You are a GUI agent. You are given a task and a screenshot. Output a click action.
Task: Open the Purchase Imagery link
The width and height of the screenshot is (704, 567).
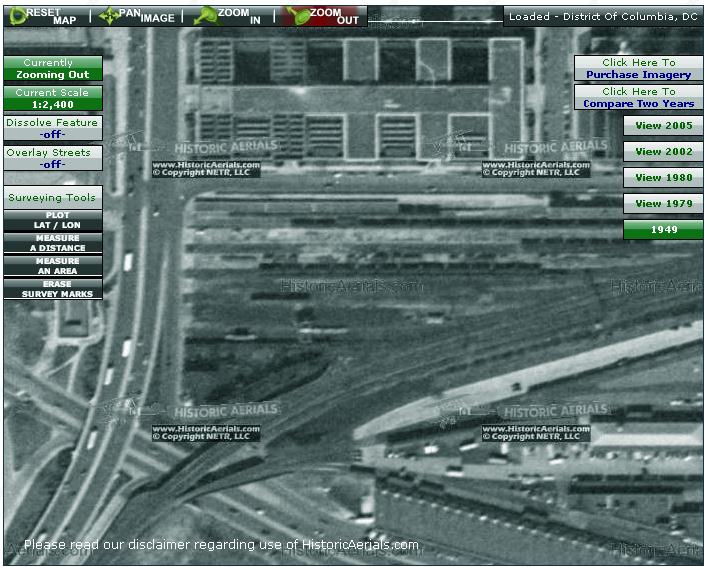coord(638,69)
